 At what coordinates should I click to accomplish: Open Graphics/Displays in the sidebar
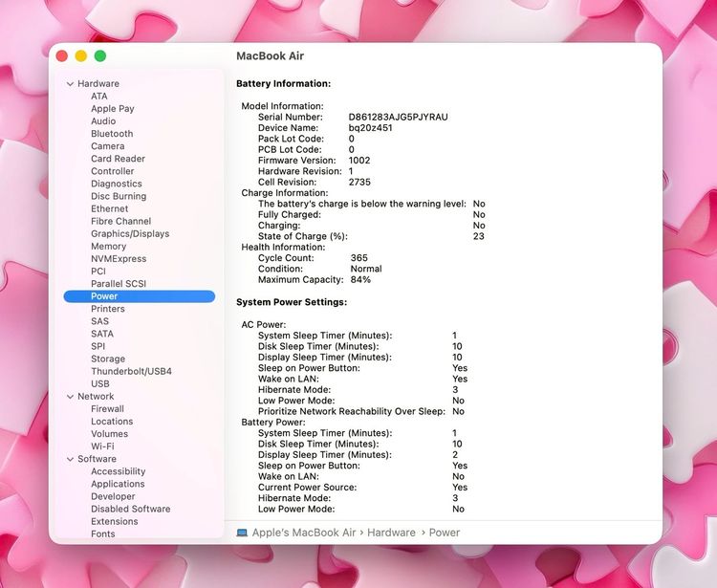130,233
